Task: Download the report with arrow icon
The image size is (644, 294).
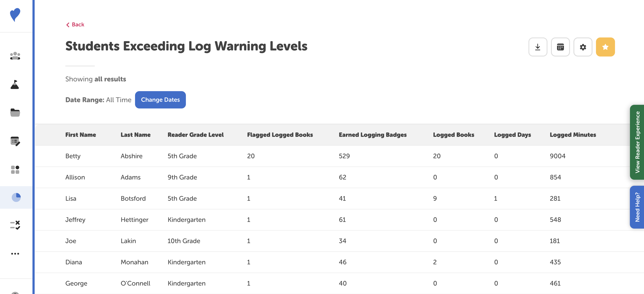Action: pos(538,47)
